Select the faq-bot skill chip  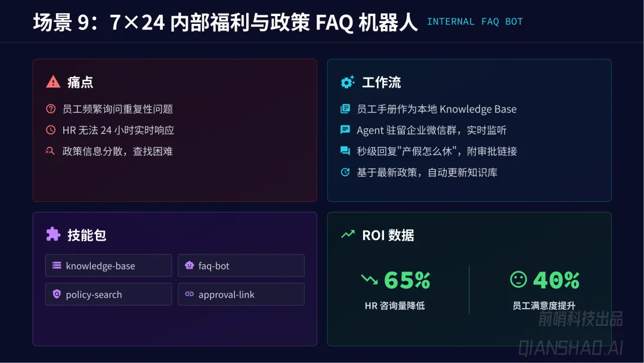click(241, 266)
